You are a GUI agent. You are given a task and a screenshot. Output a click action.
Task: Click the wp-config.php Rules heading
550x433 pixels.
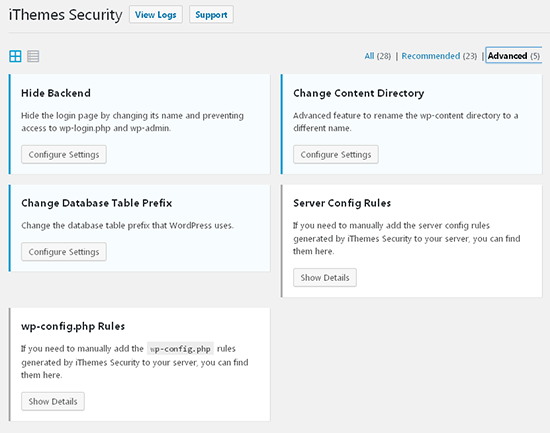point(73,326)
